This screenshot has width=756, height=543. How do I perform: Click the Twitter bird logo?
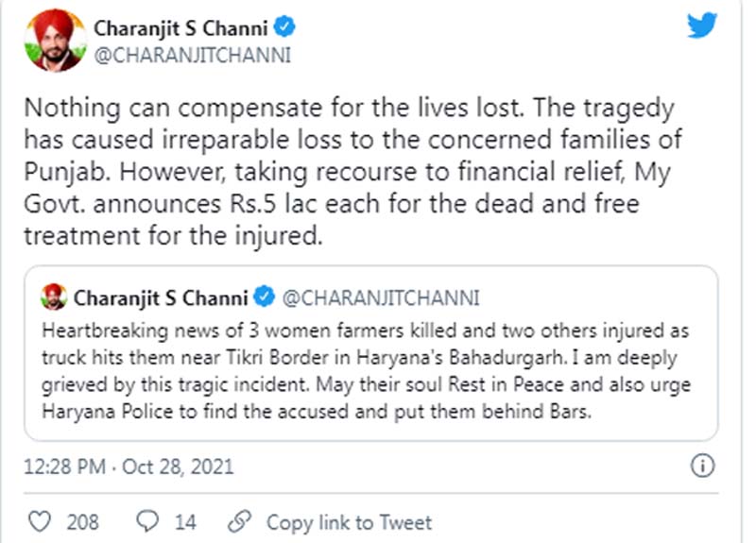point(701,26)
